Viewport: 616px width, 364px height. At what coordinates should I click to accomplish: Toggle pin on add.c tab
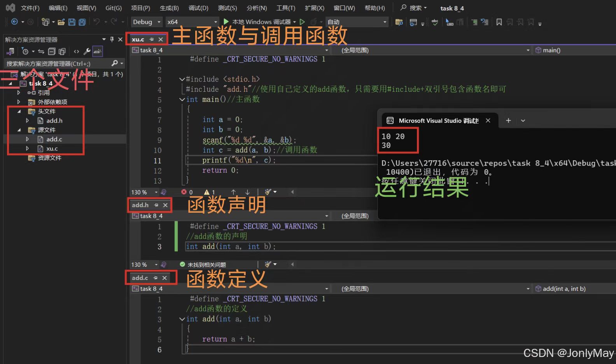tap(156, 278)
